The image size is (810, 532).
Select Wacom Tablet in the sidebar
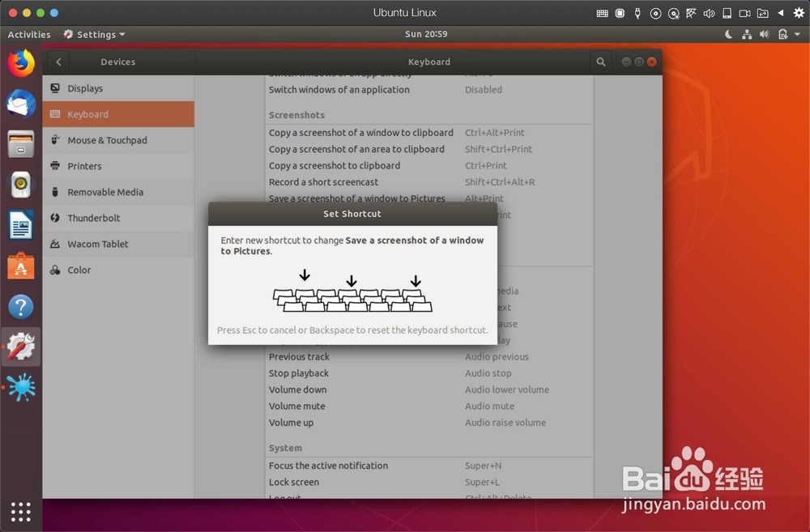pos(118,244)
